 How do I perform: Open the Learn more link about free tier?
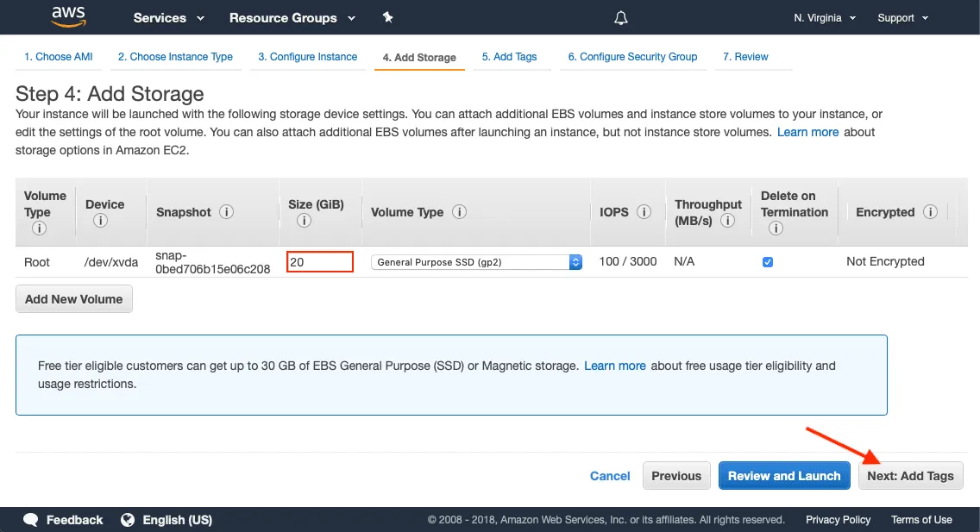[x=615, y=366]
